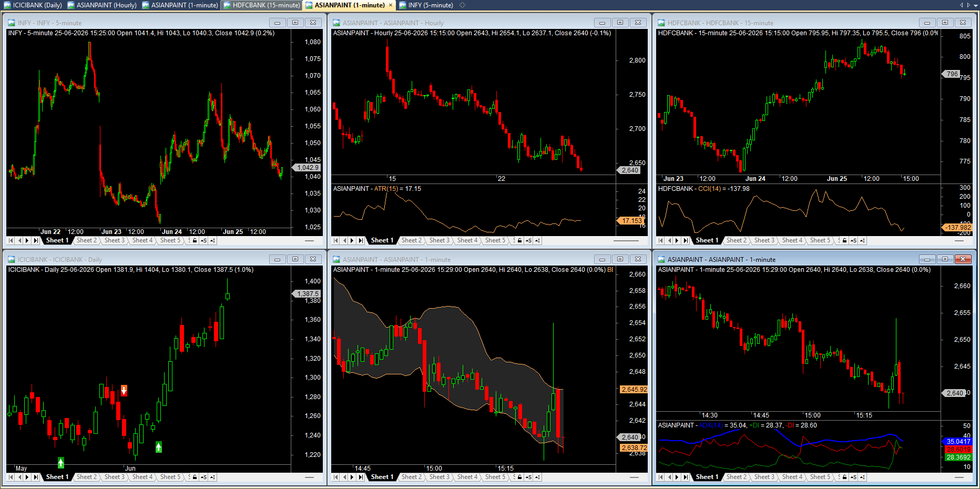Click scroll bar handle in ICICIBANK Daily window

[x=309, y=477]
